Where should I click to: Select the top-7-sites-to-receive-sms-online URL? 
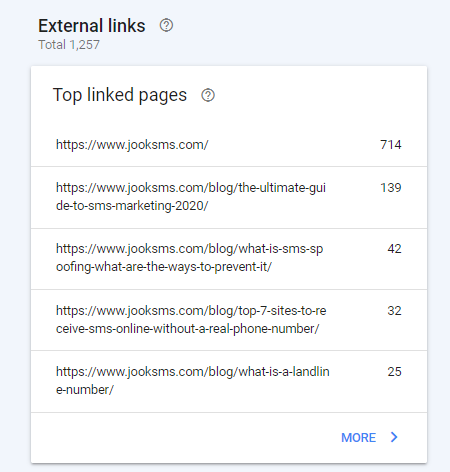point(191,320)
